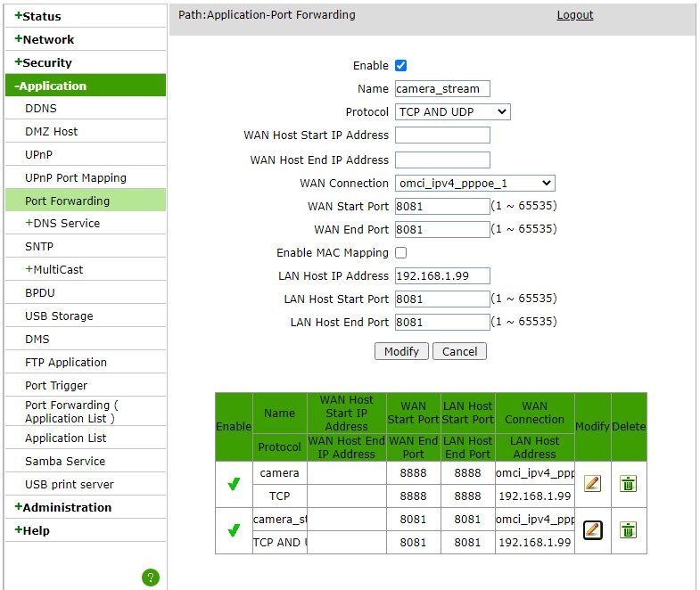Focus the LAN Host End Port field
The image size is (700, 590).
coord(442,323)
